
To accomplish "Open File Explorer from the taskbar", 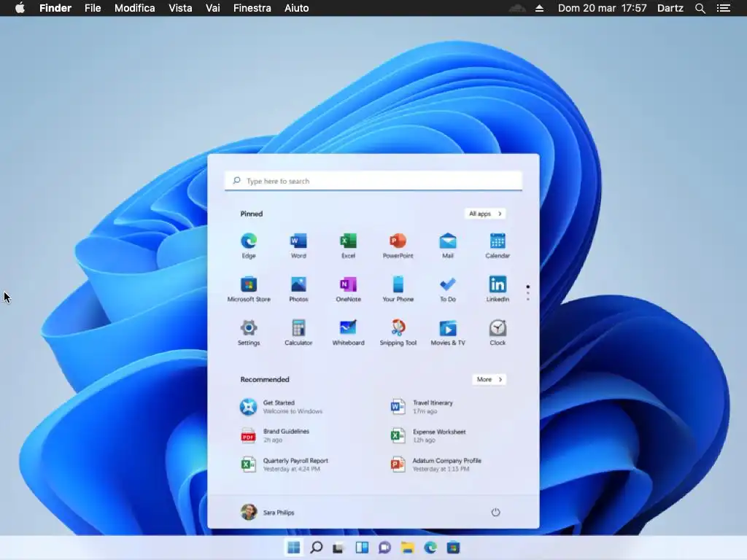I will [407, 548].
